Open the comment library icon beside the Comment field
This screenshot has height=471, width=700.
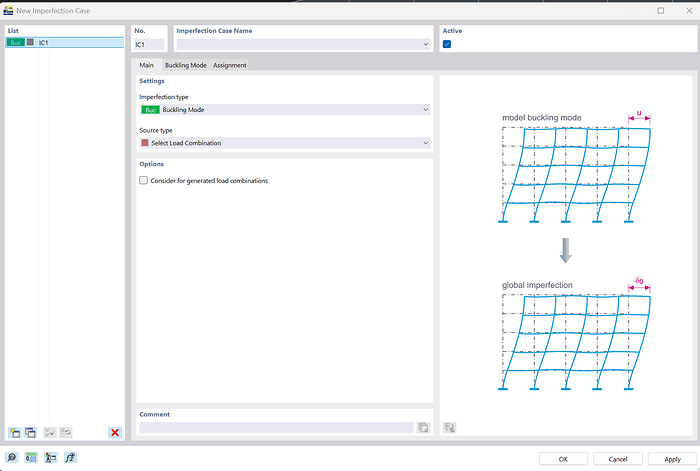tap(423, 428)
